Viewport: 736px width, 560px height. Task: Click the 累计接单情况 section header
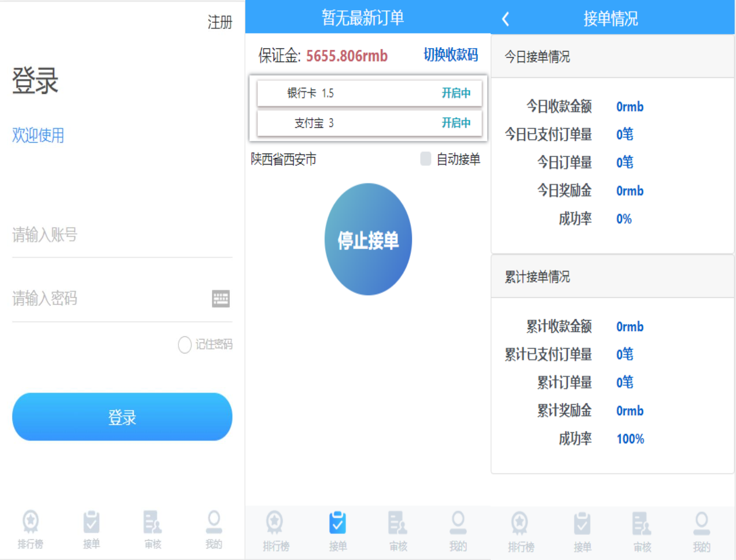(612, 276)
